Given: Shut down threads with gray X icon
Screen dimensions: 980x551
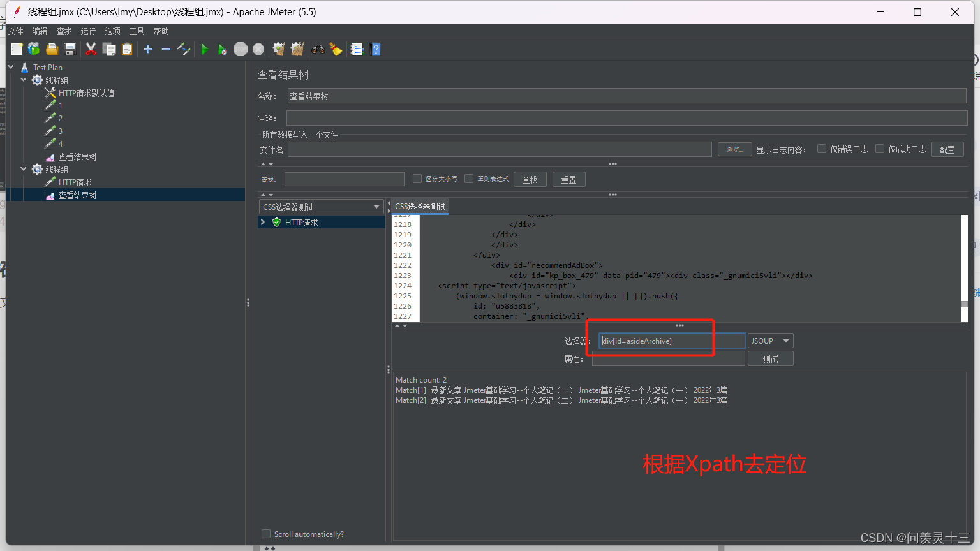Looking at the screenshot, I should point(258,49).
